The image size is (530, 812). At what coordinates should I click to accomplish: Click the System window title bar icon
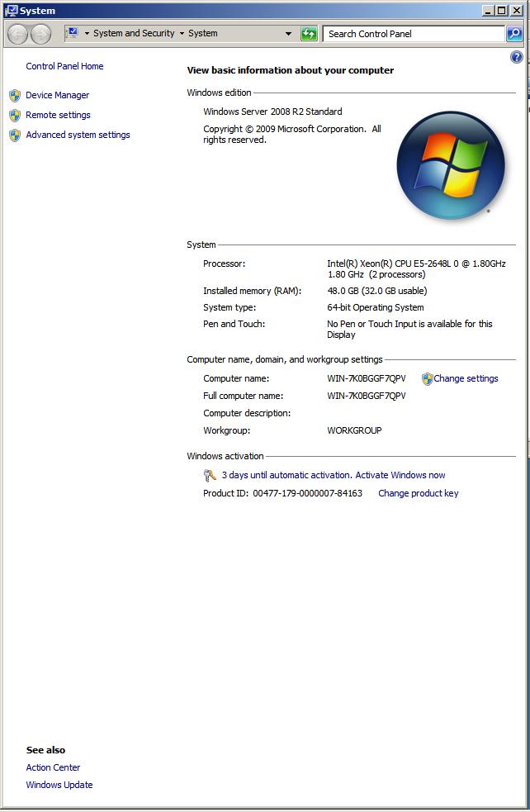tap(12, 11)
